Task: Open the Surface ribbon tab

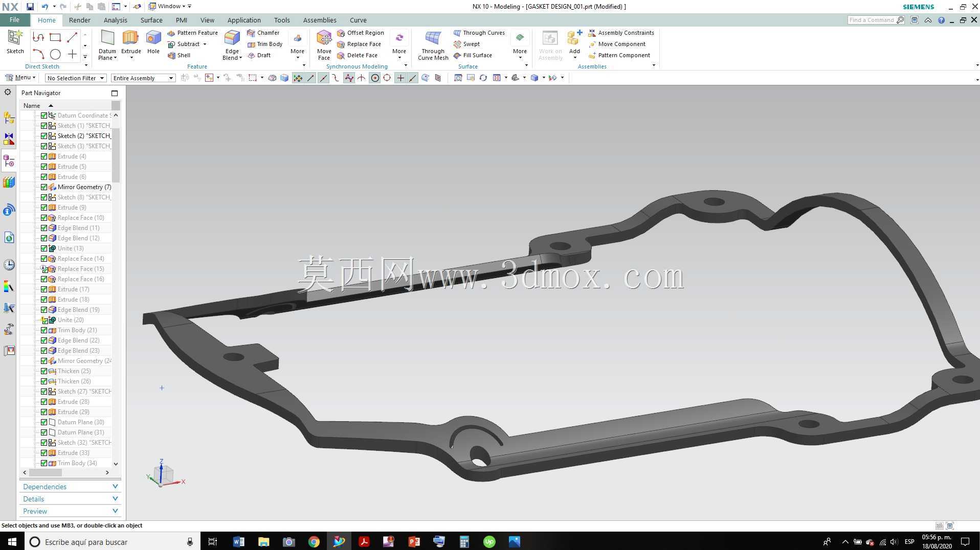Action: [x=151, y=20]
